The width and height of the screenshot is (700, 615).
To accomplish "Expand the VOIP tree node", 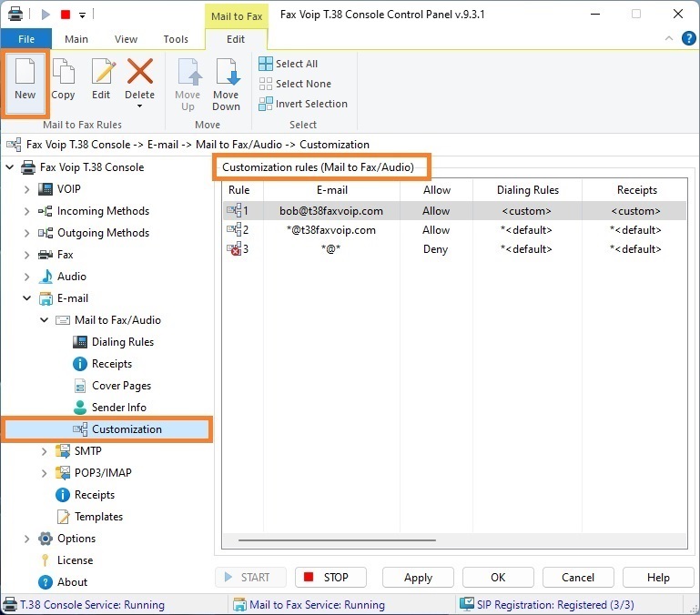I will click(26, 189).
